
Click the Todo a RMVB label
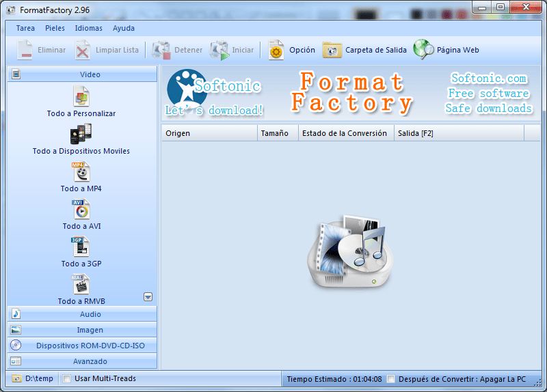pyautogui.click(x=81, y=301)
